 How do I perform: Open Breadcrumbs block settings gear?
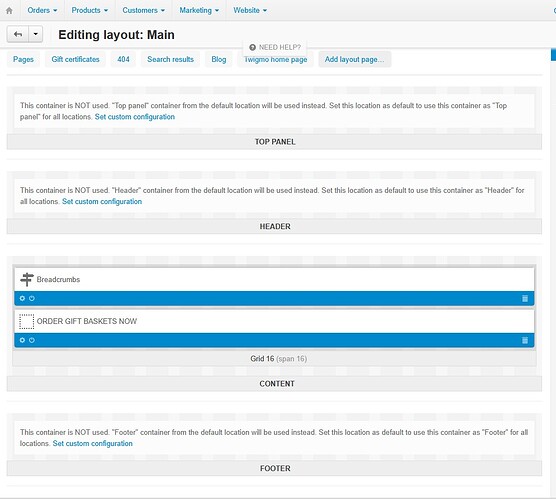pyautogui.click(x=22, y=298)
